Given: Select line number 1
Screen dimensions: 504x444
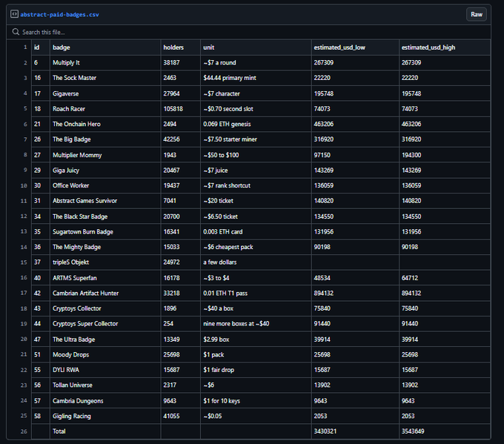Looking at the screenshot, I should tap(25, 47).
